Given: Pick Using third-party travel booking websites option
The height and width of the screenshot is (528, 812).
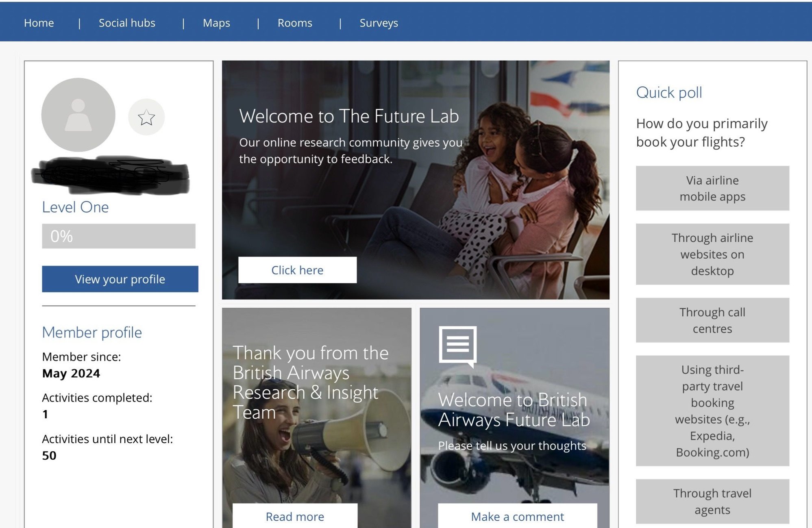Looking at the screenshot, I should [712, 411].
